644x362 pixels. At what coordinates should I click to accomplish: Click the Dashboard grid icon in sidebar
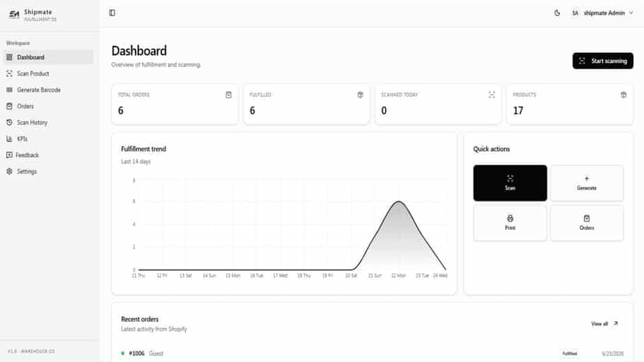(9, 57)
